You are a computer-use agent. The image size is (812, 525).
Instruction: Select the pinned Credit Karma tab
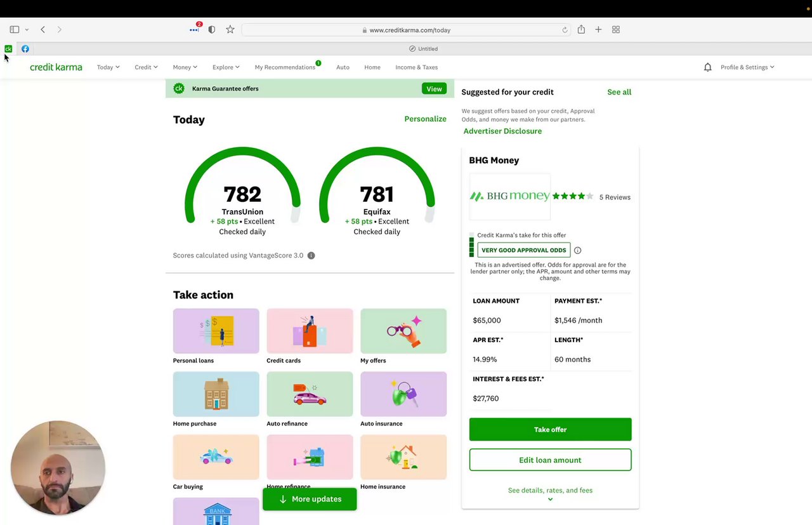click(x=8, y=49)
